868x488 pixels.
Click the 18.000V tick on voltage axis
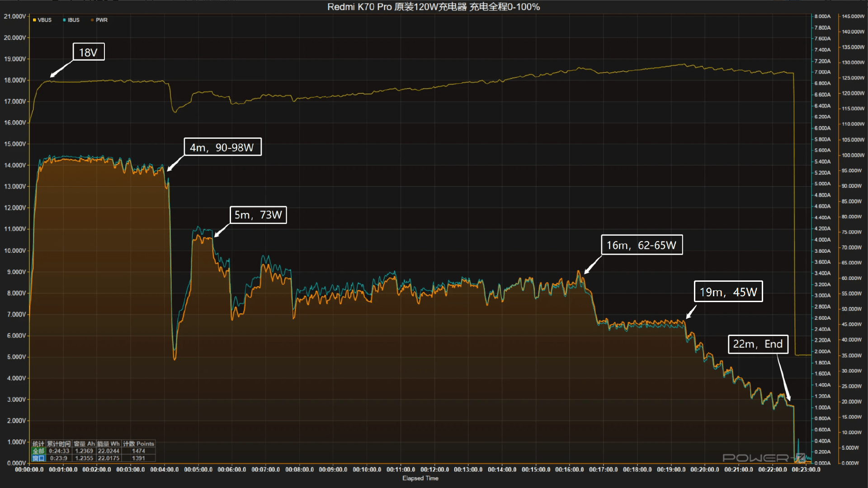15,80
